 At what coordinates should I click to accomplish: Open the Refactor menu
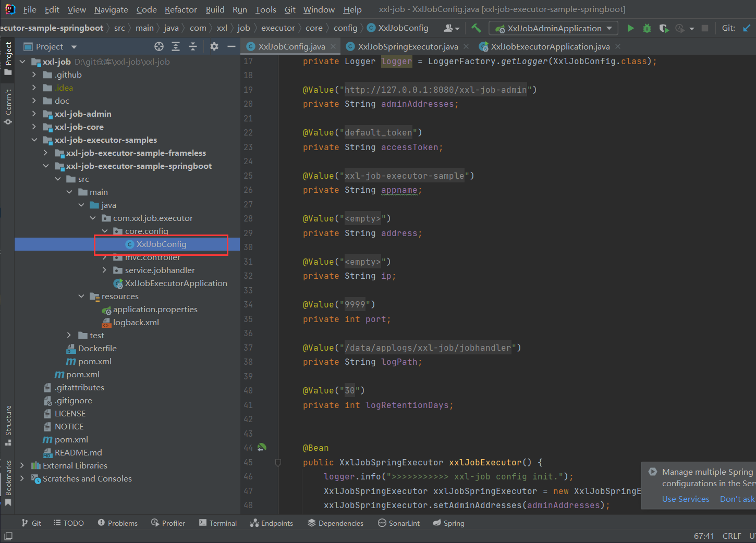tap(181, 9)
